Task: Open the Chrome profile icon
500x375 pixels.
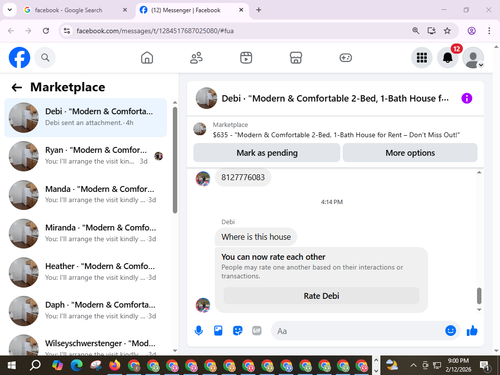Action: (x=471, y=31)
